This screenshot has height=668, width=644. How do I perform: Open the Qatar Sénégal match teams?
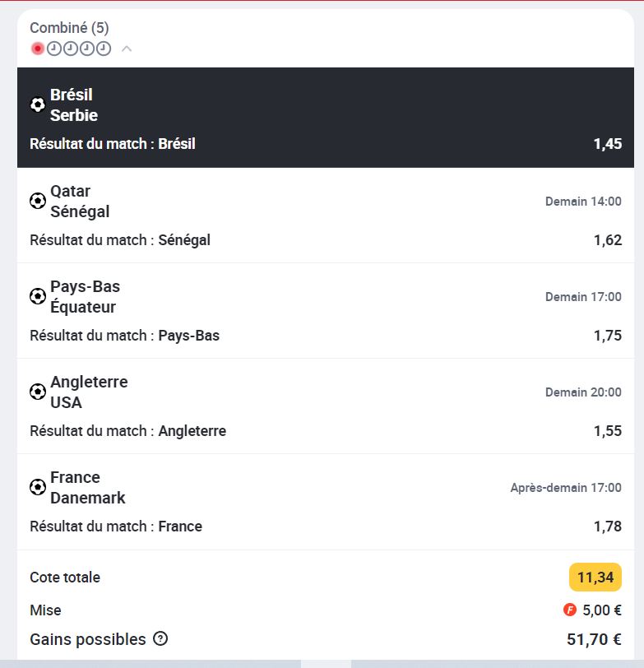[80, 201]
